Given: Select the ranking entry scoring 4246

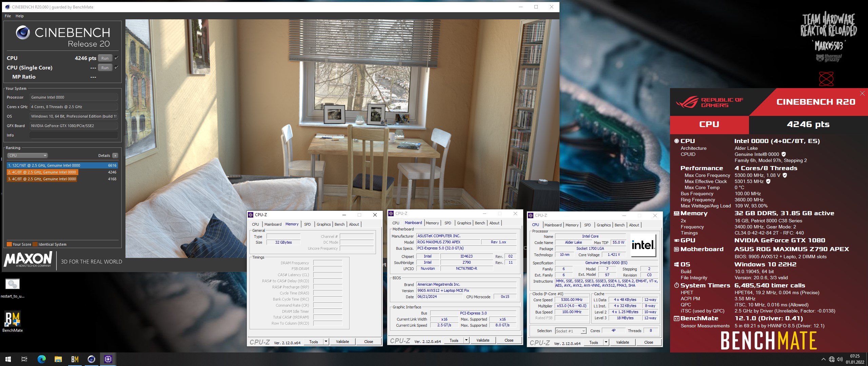Looking at the screenshot, I should (x=62, y=172).
